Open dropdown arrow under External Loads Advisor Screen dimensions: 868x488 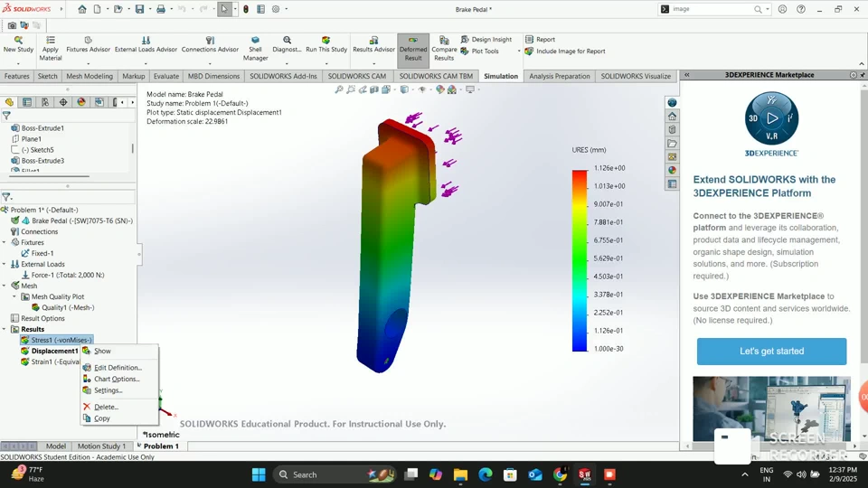point(146,63)
